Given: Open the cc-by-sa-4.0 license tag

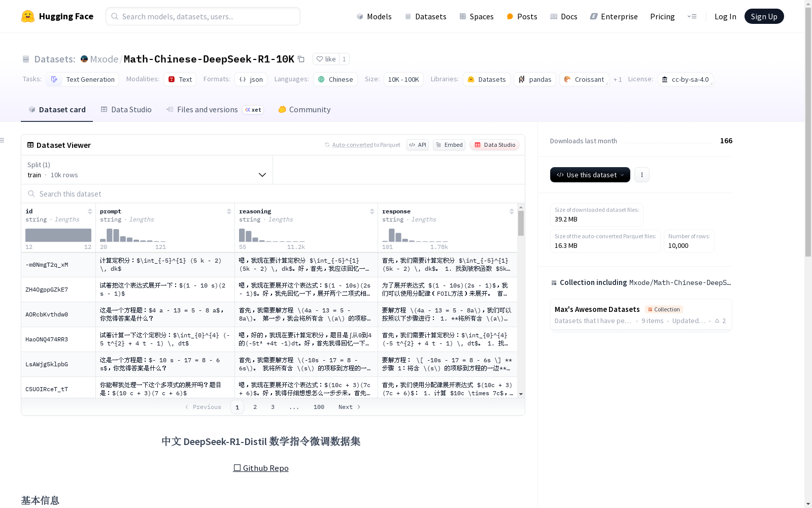Looking at the screenshot, I should pyautogui.click(x=686, y=79).
